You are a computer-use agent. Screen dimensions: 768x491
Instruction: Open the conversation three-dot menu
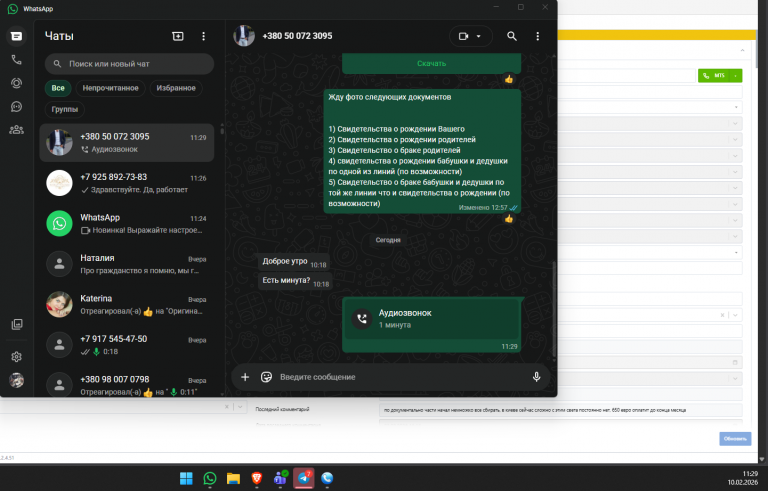[537, 36]
